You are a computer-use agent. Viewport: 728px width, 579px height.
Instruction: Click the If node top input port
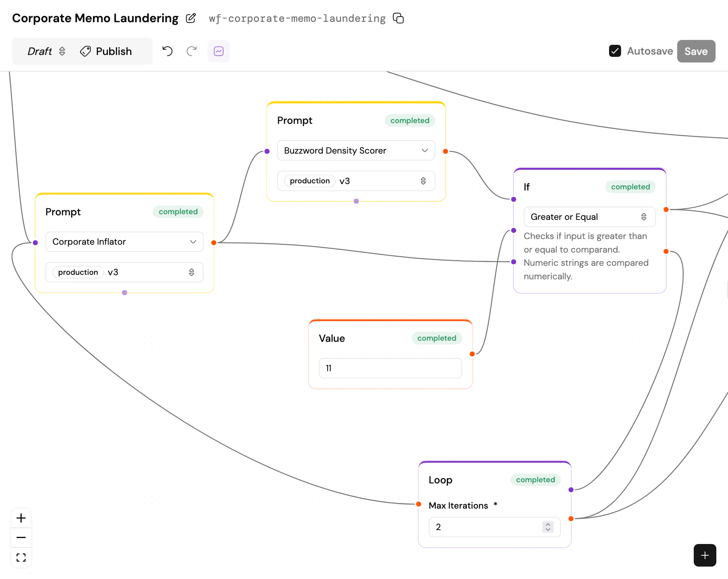[x=514, y=199]
